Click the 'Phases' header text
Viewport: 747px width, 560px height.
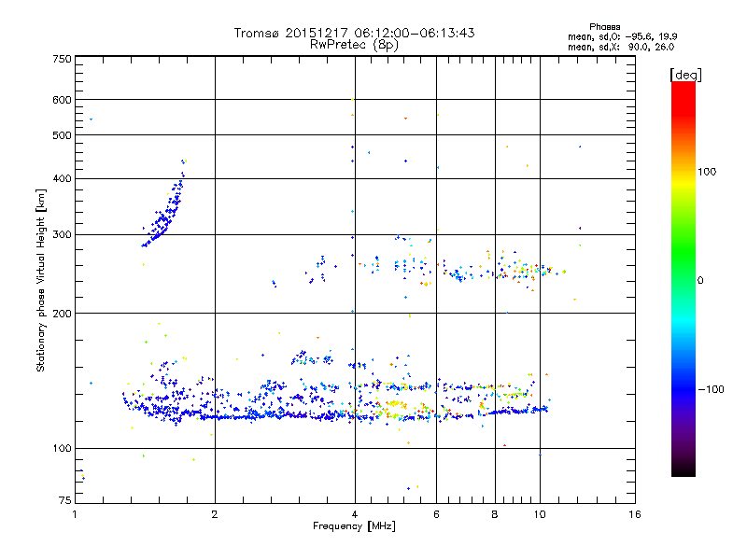[604, 27]
